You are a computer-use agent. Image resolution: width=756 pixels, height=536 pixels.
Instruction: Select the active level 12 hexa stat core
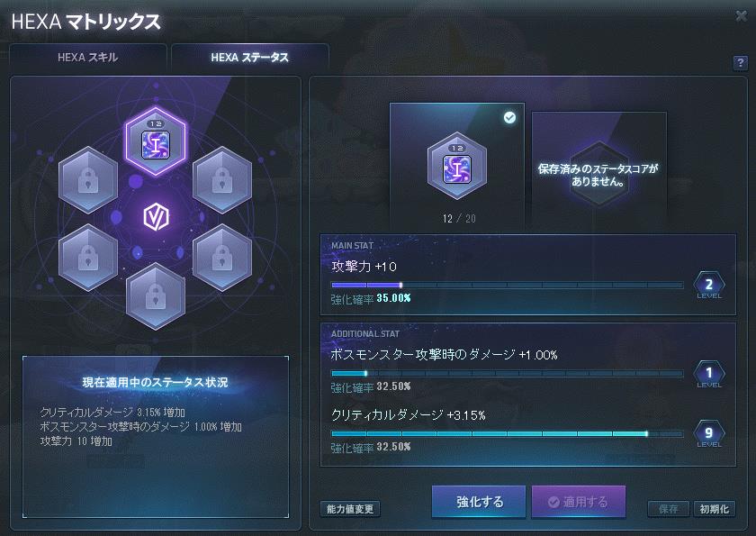tap(155, 141)
